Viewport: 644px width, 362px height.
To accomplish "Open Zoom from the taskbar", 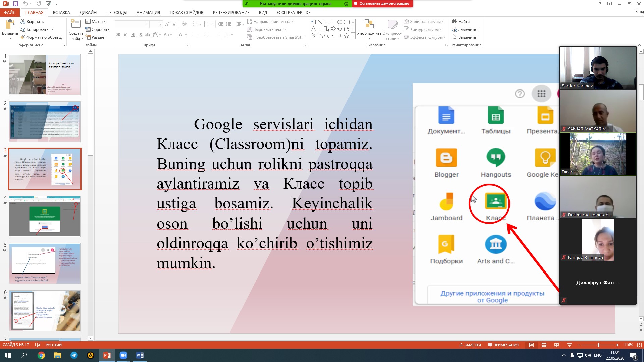I will (x=123, y=355).
